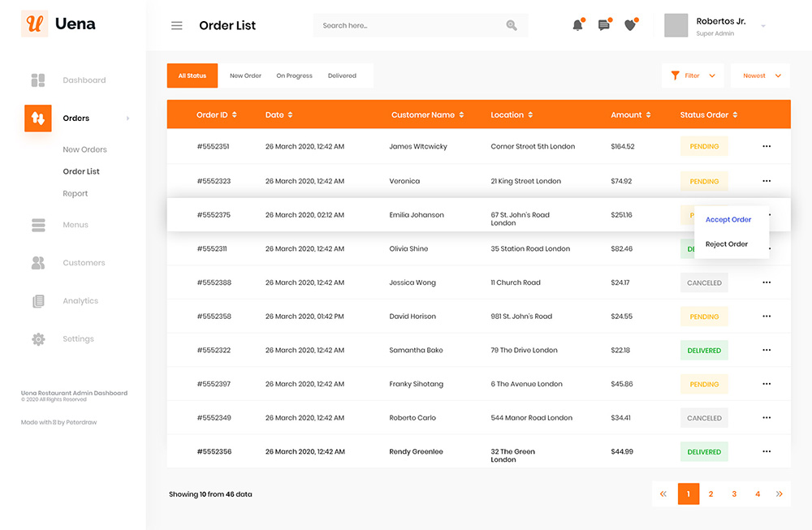Viewport: 812px width, 530px height.
Task: Go to first page with double-left arrows
Action: click(x=663, y=493)
